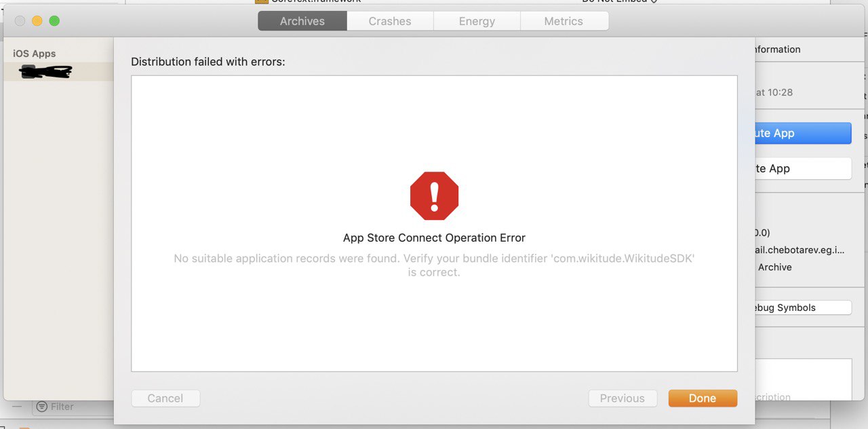Viewport: 868px width, 429px height.
Task: Click the Cancel button in error sheet
Action: click(165, 398)
